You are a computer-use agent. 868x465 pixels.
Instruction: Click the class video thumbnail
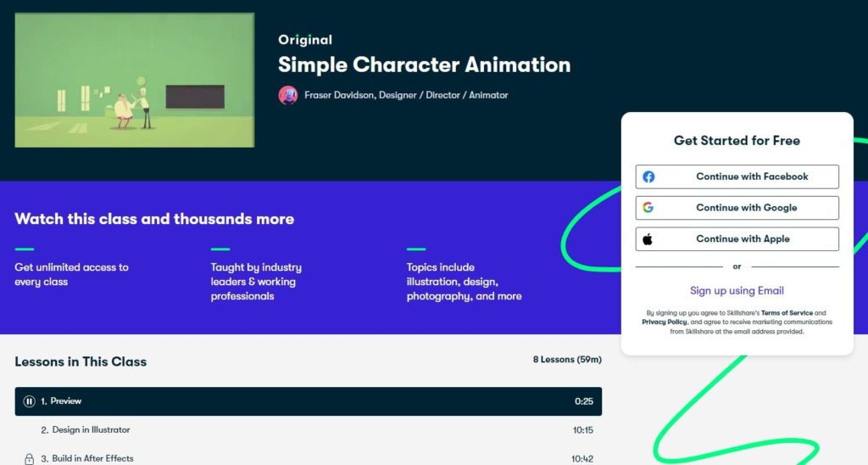(x=135, y=80)
